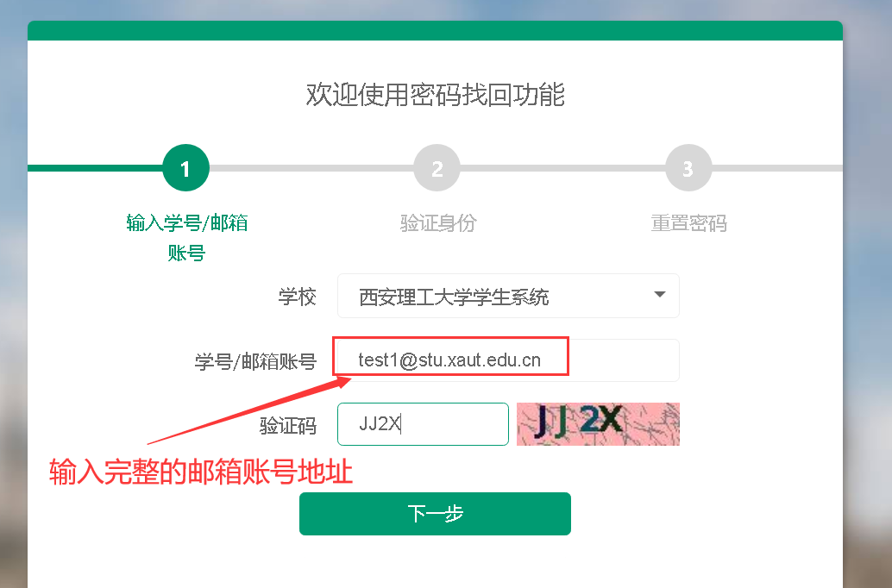Click the 重置密码 step label
The width and height of the screenshot is (892, 588).
(x=689, y=223)
